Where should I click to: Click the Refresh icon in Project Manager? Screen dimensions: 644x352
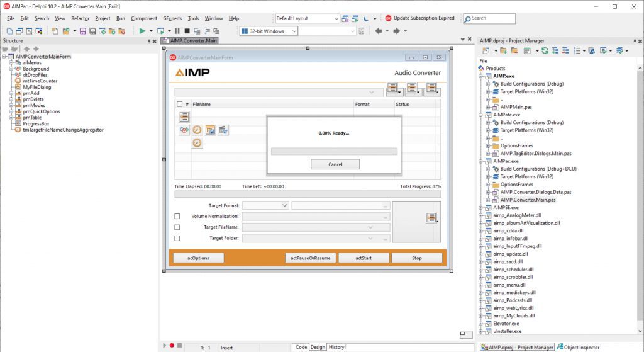click(545, 50)
